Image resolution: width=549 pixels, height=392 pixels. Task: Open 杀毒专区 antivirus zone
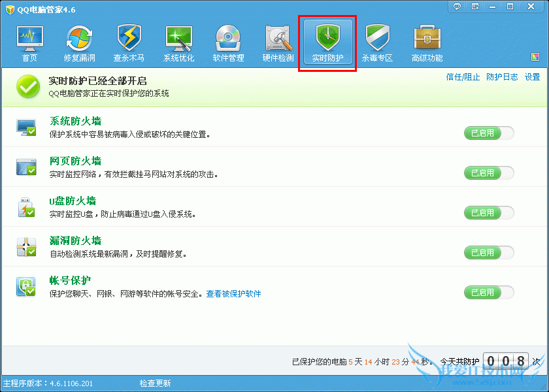click(x=378, y=43)
